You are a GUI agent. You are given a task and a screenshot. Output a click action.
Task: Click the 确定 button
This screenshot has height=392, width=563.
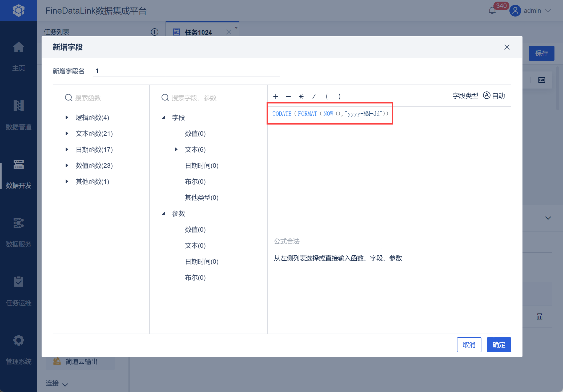[x=498, y=345]
